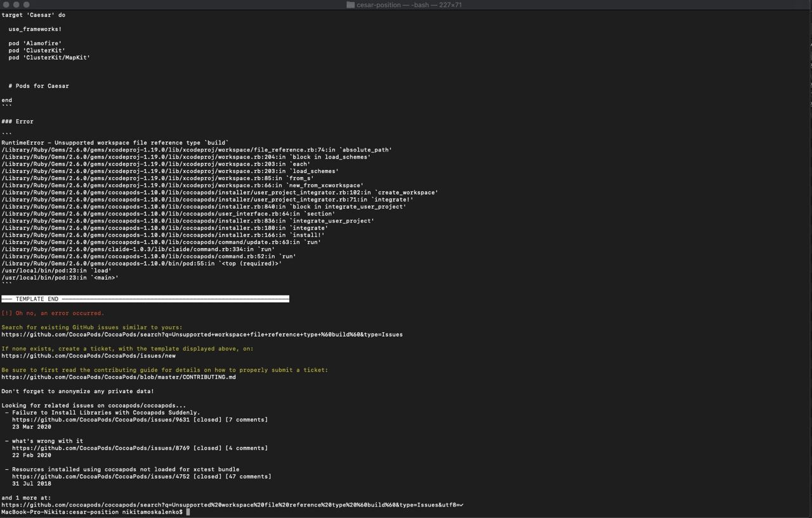Click the RuntimeError message line
Viewport: 812px width, 518px height.
click(x=115, y=143)
